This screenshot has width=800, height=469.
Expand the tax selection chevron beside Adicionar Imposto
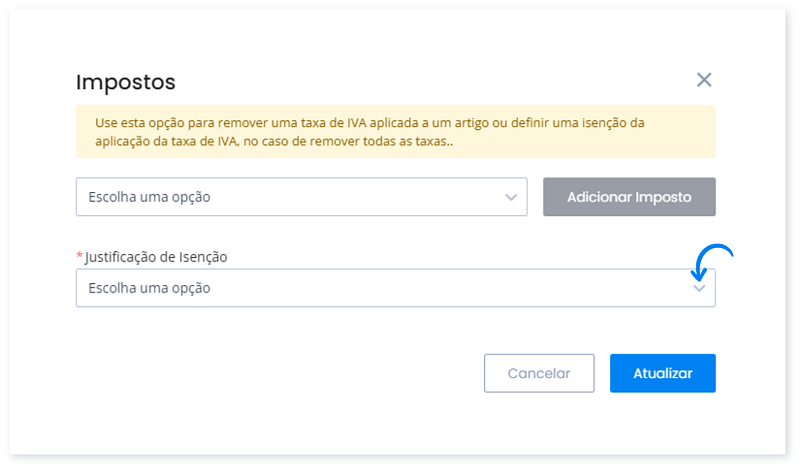[x=511, y=197]
